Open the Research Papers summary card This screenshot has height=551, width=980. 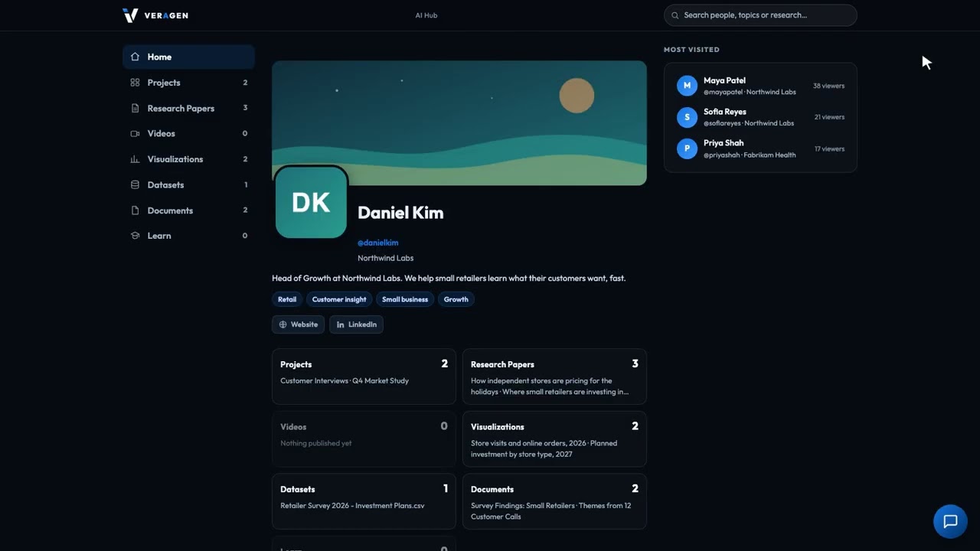pyautogui.click(x=554, y=377)
